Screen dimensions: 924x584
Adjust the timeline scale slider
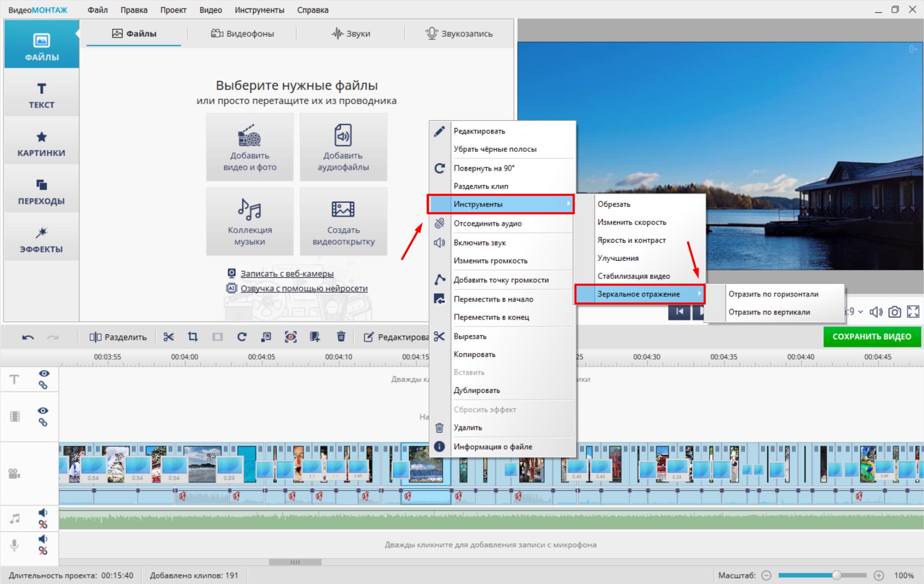[x=836, y=575]
